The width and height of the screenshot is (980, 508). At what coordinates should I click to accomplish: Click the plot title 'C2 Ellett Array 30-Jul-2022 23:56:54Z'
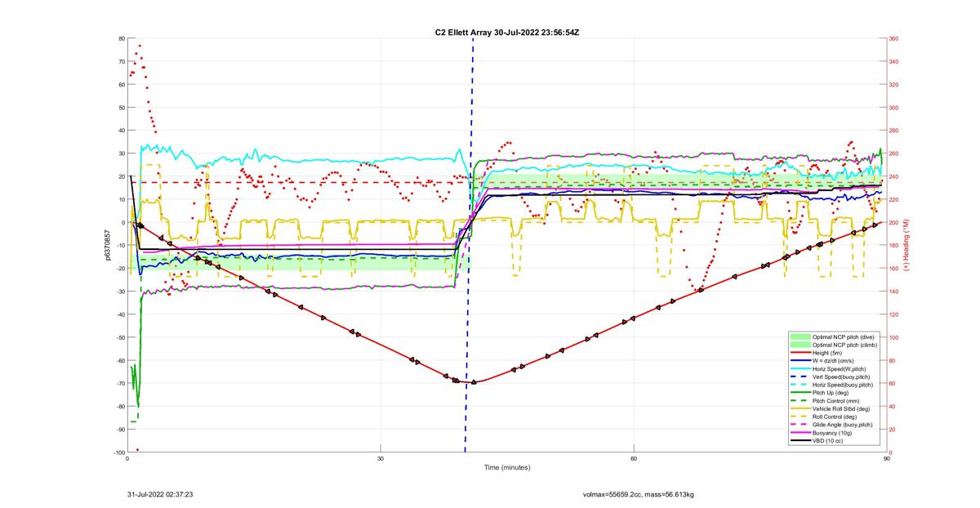[507, 32]
